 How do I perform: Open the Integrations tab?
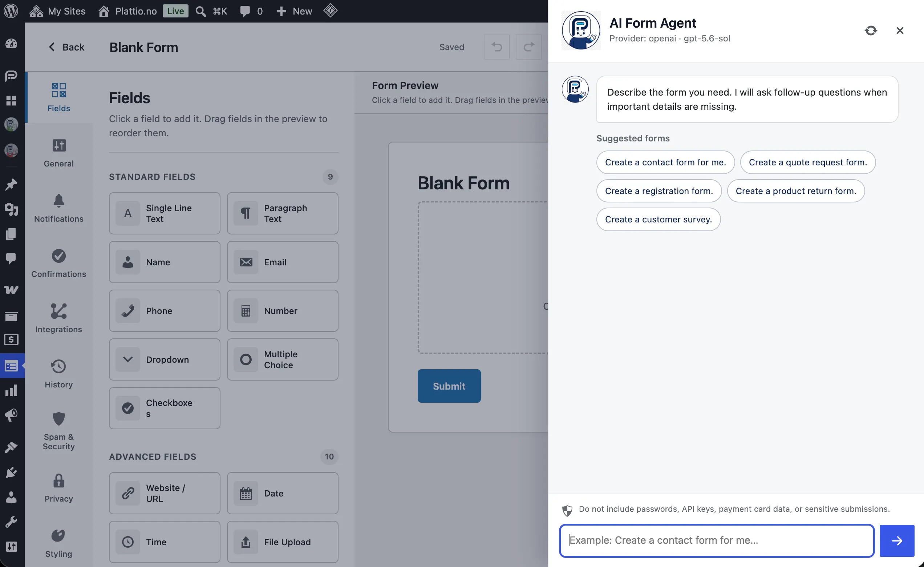click(x=58, y=318)
